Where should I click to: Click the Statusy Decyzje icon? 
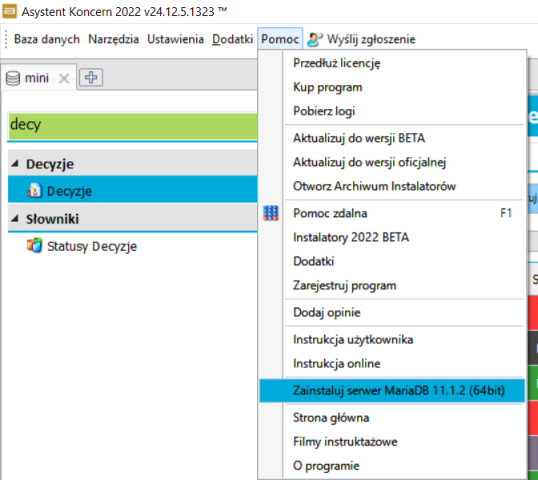click(x=34, y=246)
